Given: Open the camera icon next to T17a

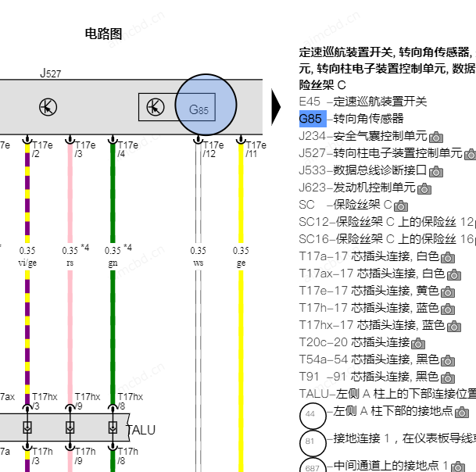Looking at the screenshot, I should click(x=448, y=257).
